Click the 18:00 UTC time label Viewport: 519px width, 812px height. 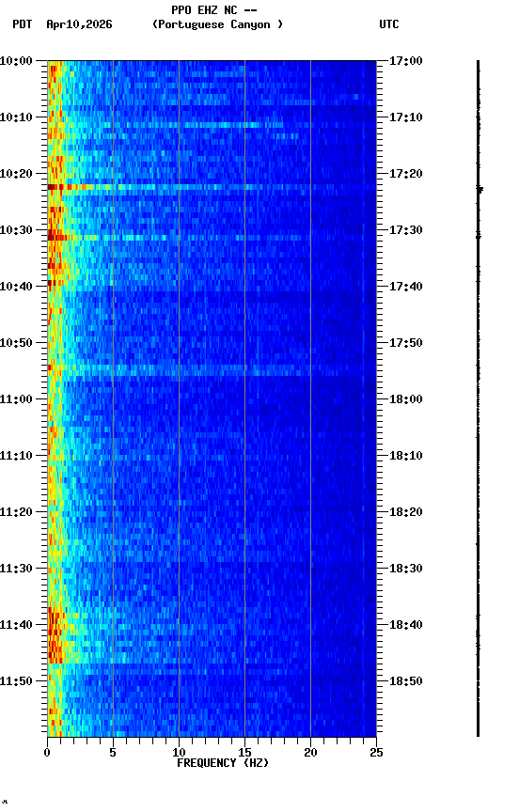406,399
